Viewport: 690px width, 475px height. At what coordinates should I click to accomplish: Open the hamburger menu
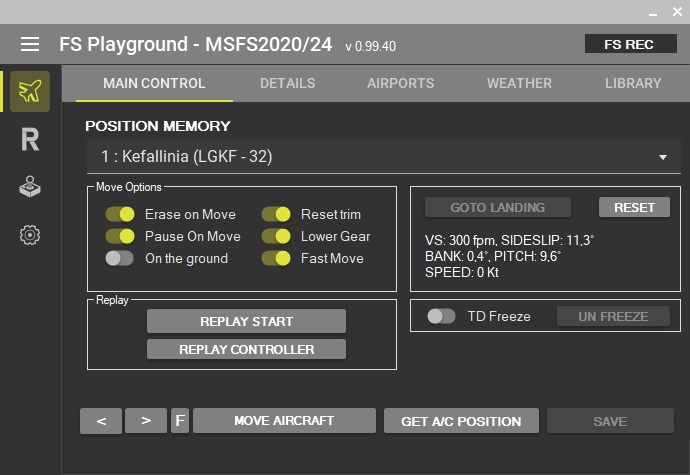pyautogui.click(x=30, y=44)
